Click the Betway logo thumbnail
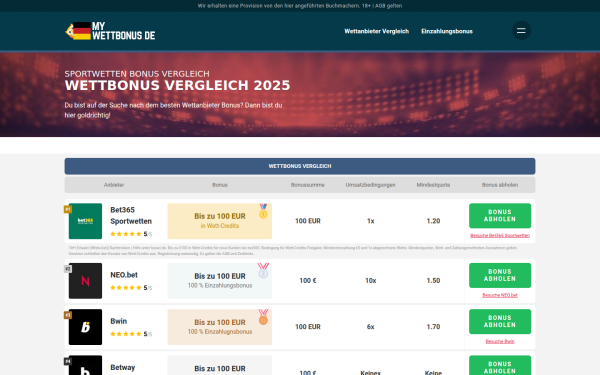Viewport: 600px width, 375px height. click(85, 365)
